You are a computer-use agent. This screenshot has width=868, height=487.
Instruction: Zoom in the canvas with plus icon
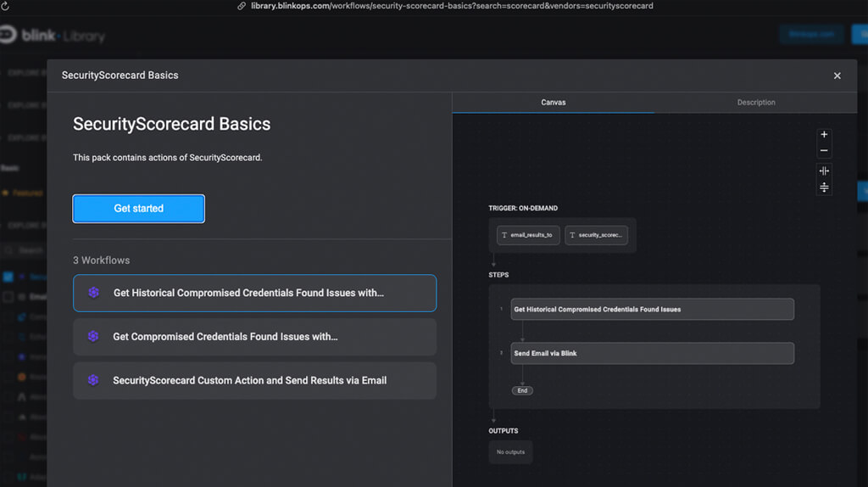(824, 135)
